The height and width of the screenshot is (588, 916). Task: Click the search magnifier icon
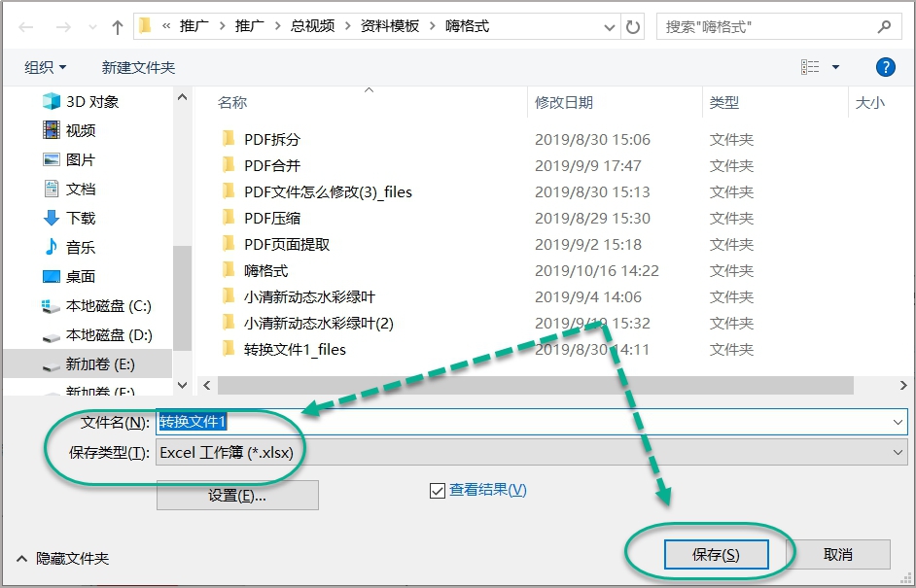coord(885,27)
